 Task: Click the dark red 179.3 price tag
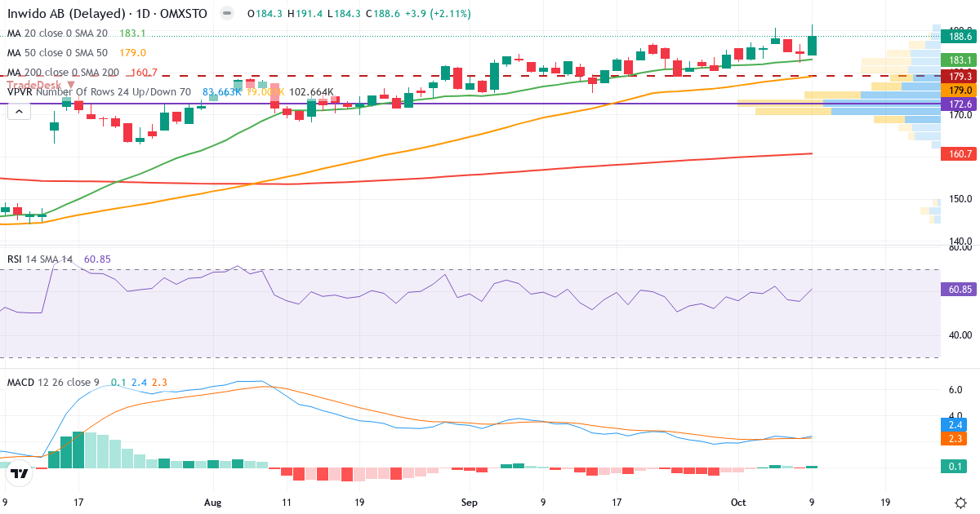point(958,76)
